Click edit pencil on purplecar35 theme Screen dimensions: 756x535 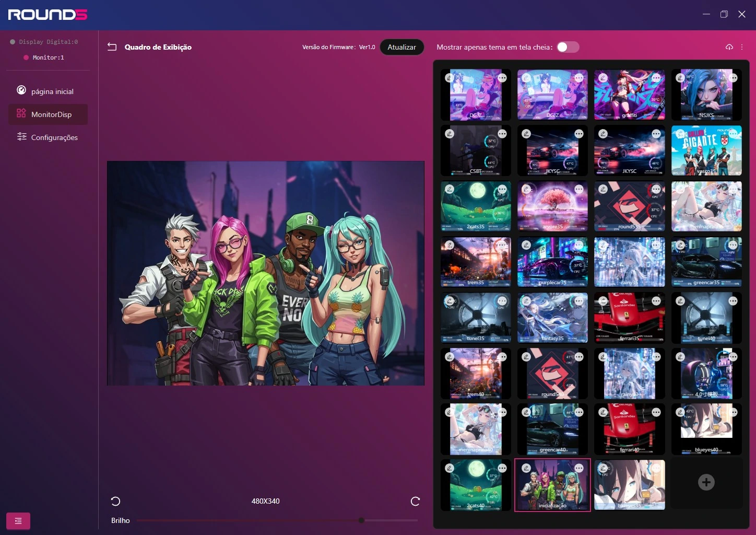coord(526,245)
